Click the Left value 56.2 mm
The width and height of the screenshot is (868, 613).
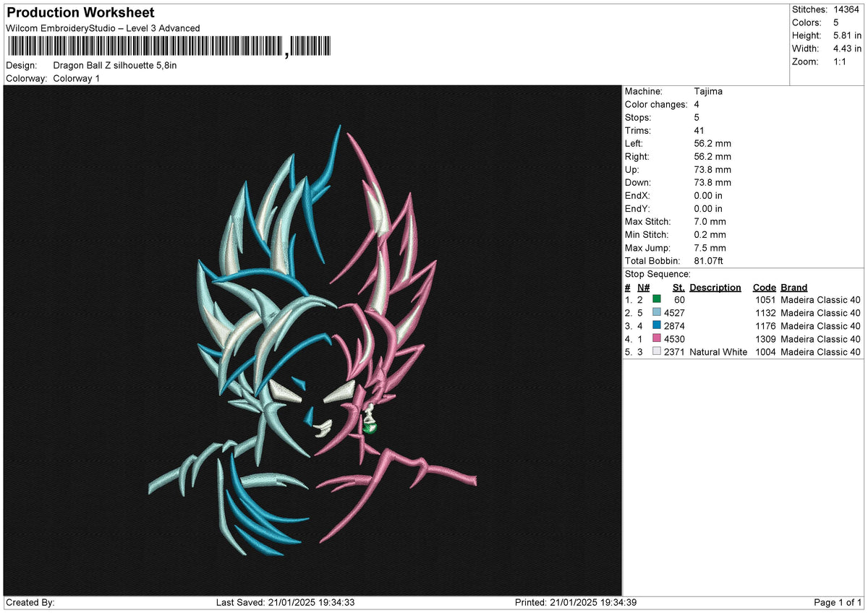(x=712, y=143)
